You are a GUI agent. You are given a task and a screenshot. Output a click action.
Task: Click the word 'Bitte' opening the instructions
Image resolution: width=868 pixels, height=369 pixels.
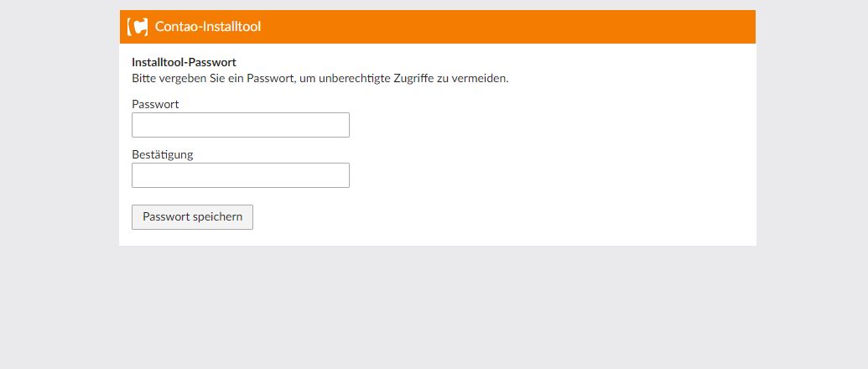click(144, 79)
